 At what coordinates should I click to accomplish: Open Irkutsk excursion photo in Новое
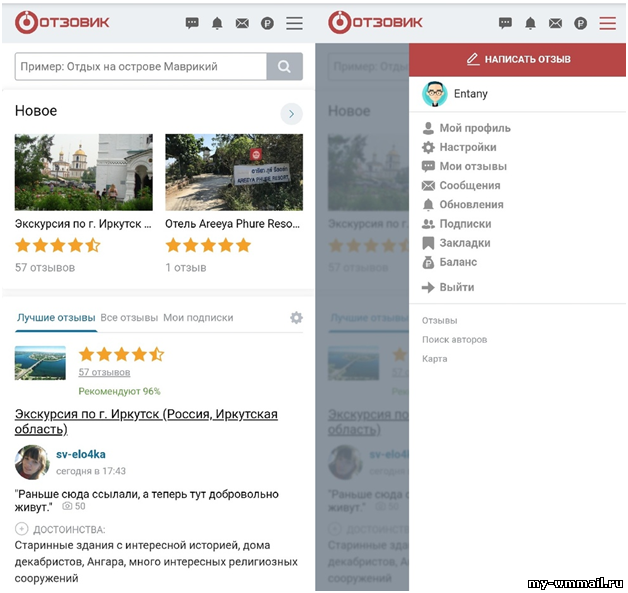84,172
